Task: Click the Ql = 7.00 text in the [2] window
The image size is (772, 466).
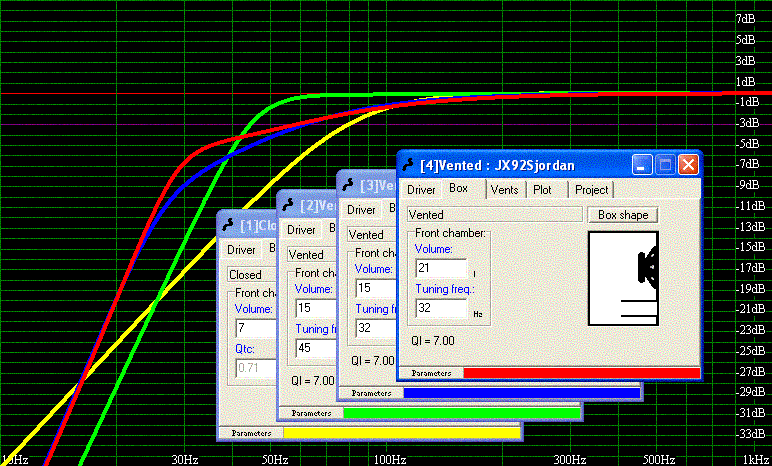Action: pos(313,381)
